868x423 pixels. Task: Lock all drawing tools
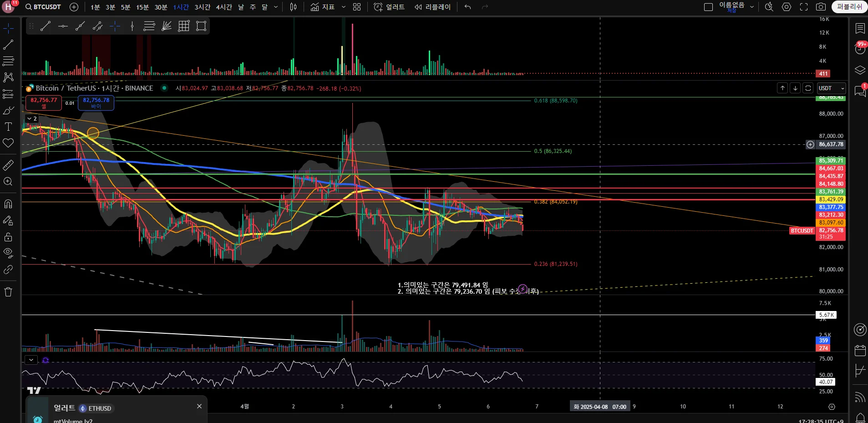pyautogui.click(x=8, y=237)
